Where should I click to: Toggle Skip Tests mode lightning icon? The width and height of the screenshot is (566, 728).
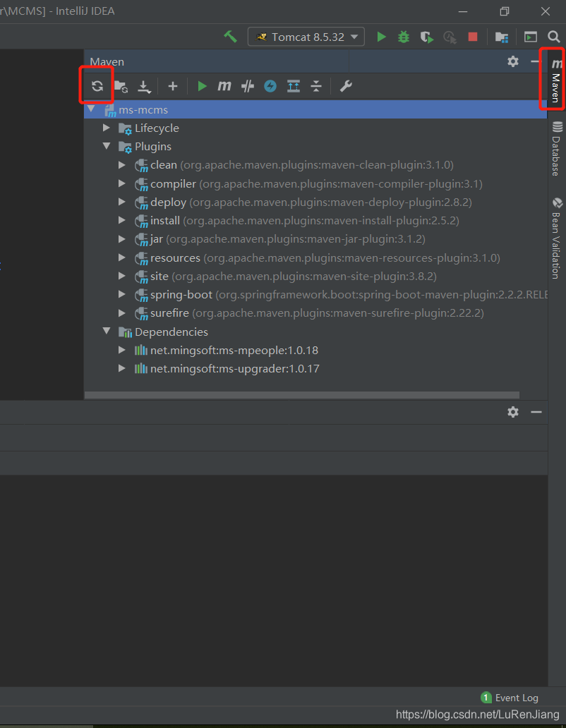pos(270,86)
